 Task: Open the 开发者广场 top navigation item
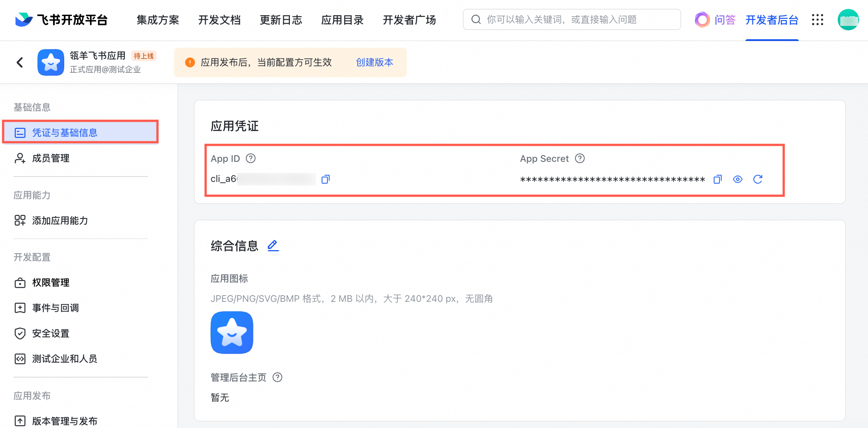click(x=409, y=20)
